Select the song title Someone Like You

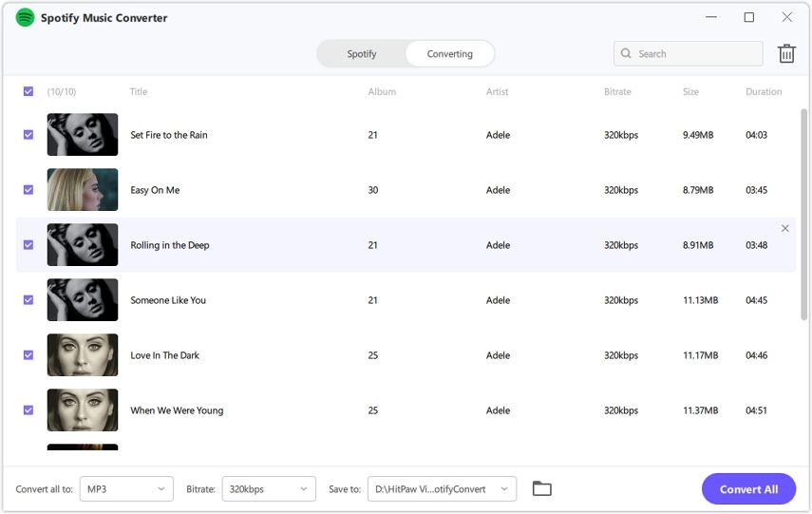click(168, 300)
